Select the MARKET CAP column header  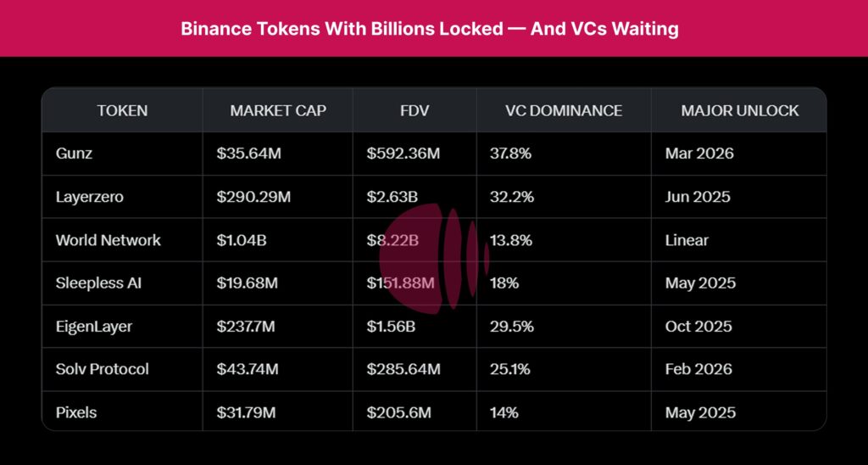coord(278,110)
